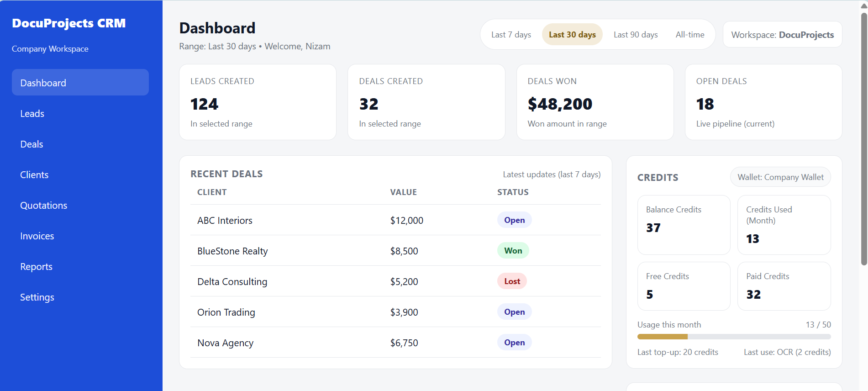The width and height of the screenshot is (868, 391).
Task: Click the Wallet: Company Wallet pill
Action: point(780,177)
